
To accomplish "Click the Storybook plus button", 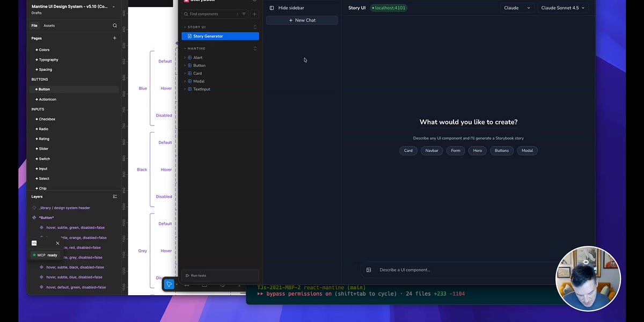I will pyautogui.click(x=254, y=14).
